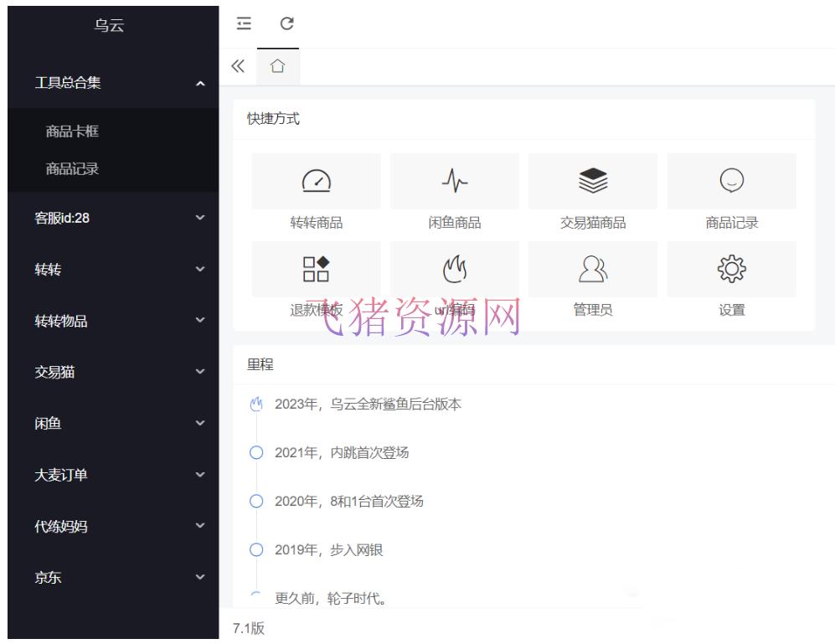Open the 设置 gear icon shortcut

coord(732,269)
